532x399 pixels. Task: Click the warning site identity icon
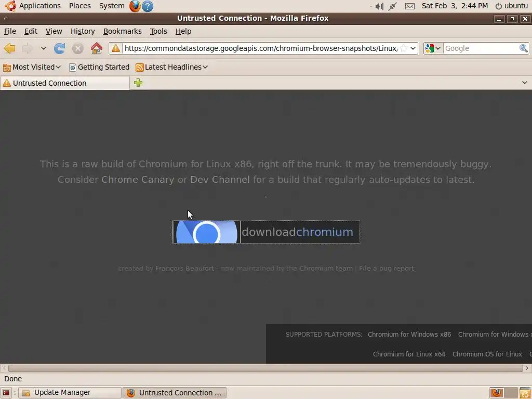116,48
